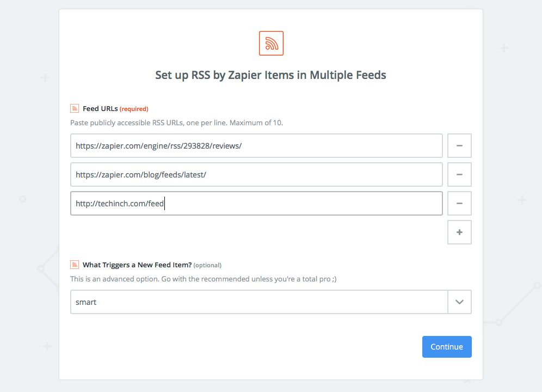This screenshot has height=392, width=542.
Task: Click the "(required)" marker text
Action: [134, 109]
